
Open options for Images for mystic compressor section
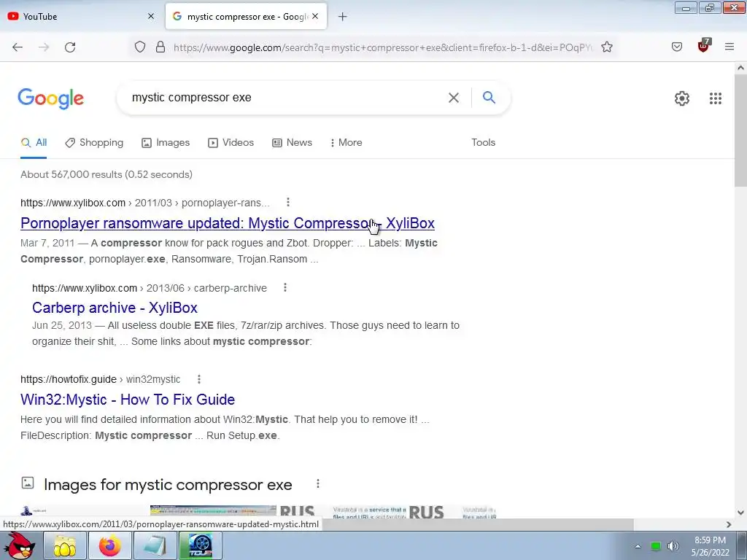(x=318, y=484)
